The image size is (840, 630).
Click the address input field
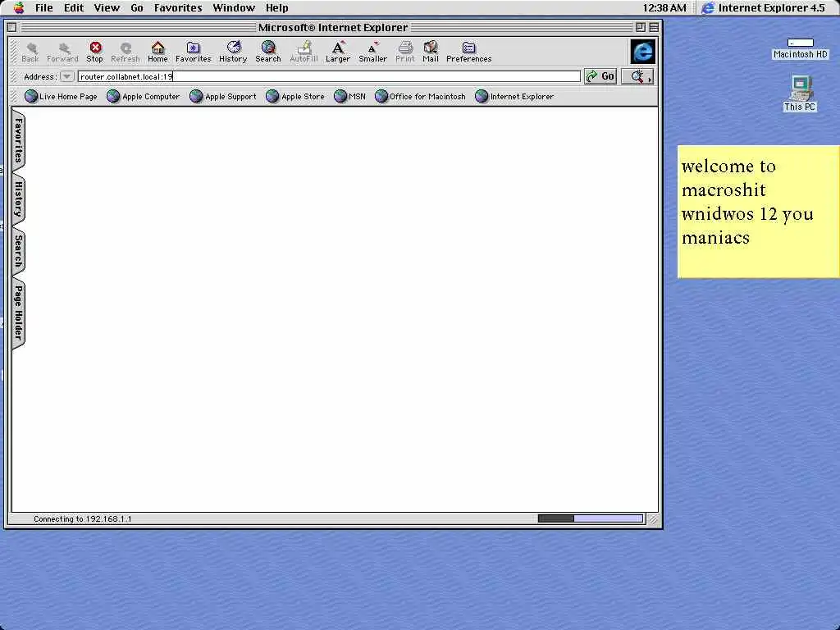329,76
